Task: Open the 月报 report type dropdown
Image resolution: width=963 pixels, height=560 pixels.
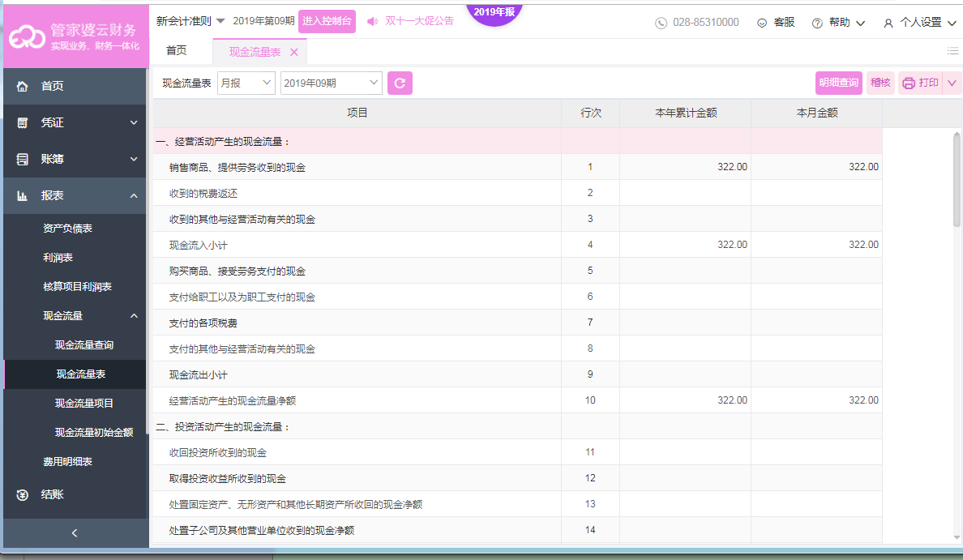Action: tap(246, 83)
